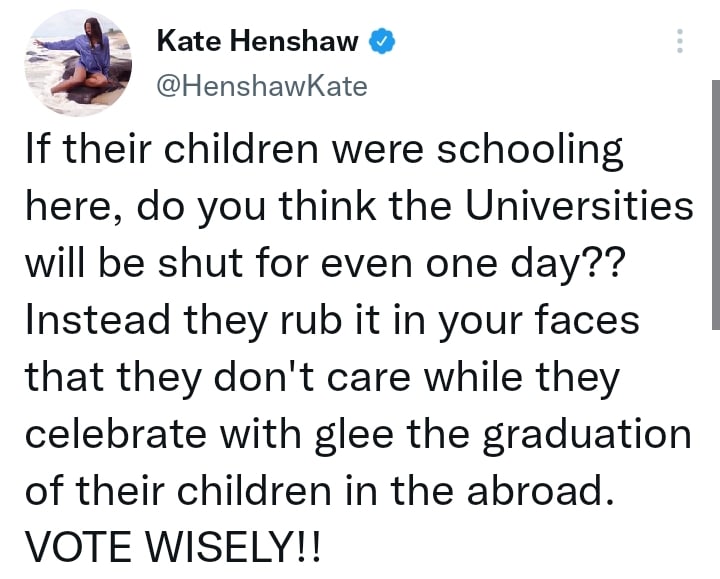720x579 pixels.
Task: Click the word Instead in the tweet
Action: click(98, 319)
